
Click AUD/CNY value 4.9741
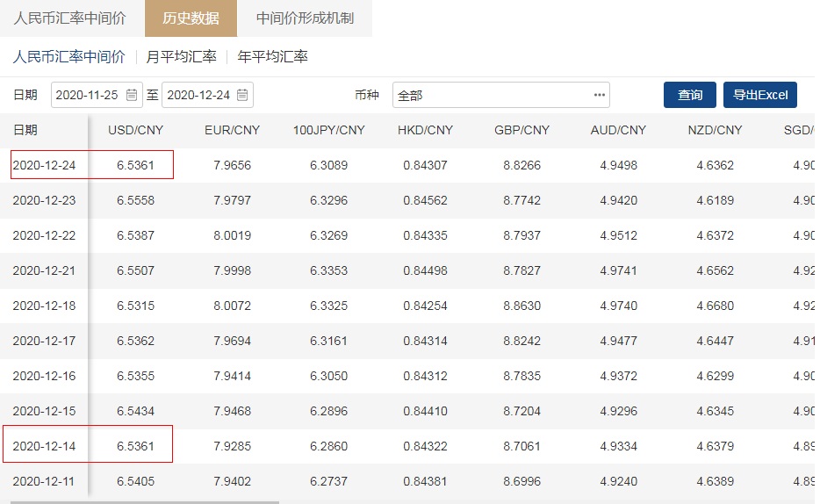pos(619,270)
